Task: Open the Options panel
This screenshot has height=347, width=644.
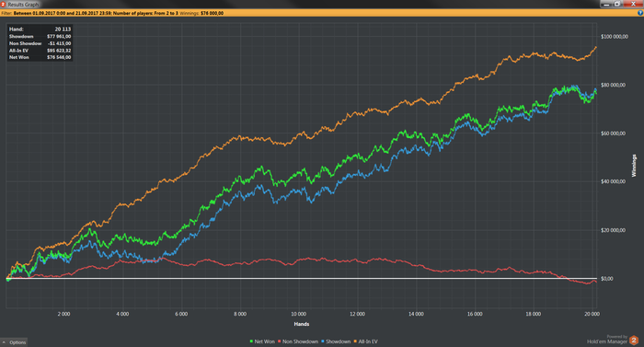Action: 14,342
